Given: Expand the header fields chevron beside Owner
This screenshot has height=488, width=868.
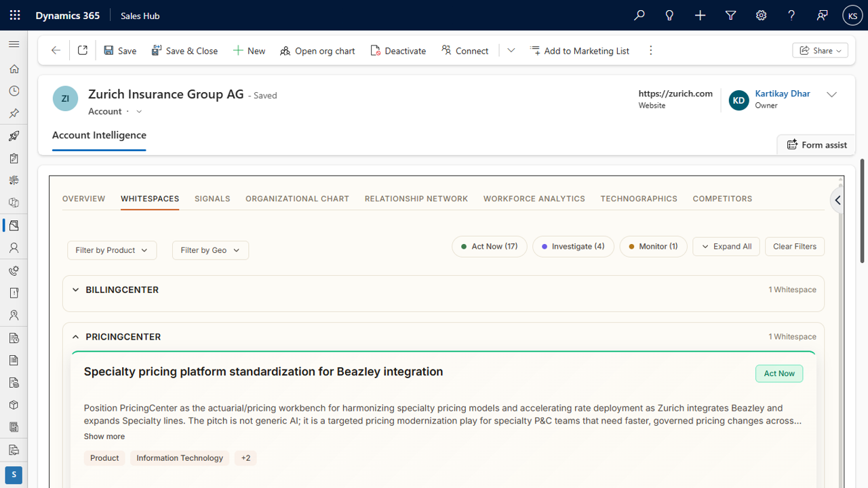Looking at the screenshot, I should pyautogui.click(x=831, y=94).
